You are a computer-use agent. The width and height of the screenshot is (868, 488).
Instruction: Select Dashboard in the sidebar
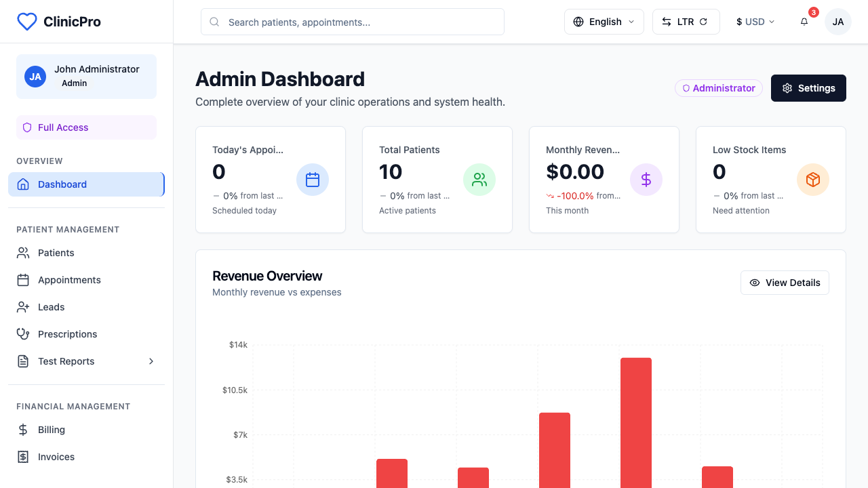point(86,184)
